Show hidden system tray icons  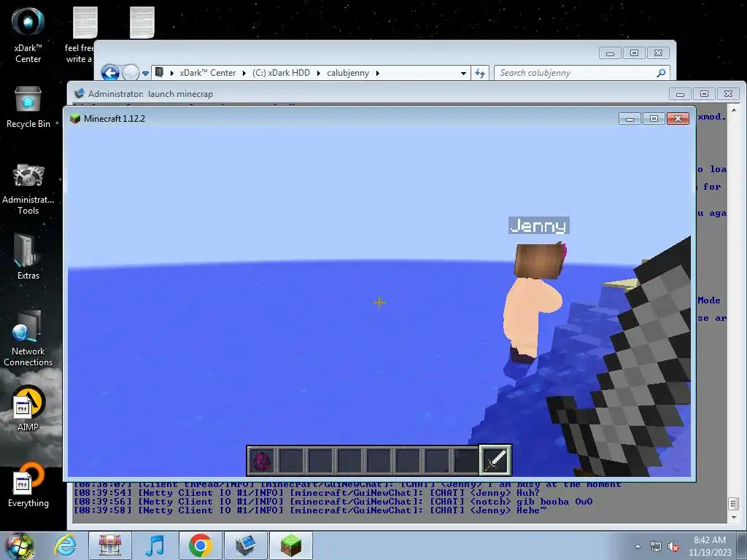638,546
